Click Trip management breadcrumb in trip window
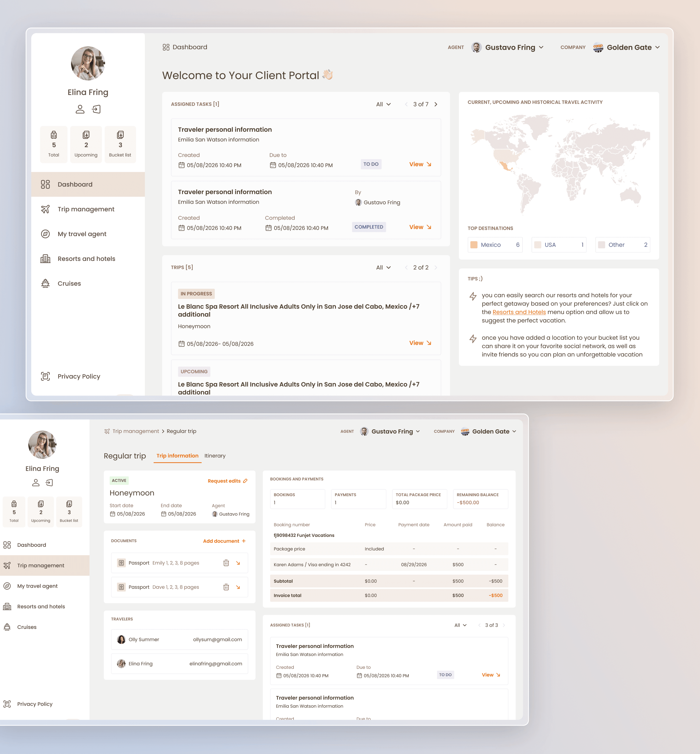The image size is (700, 754). [x=136, y=431]
